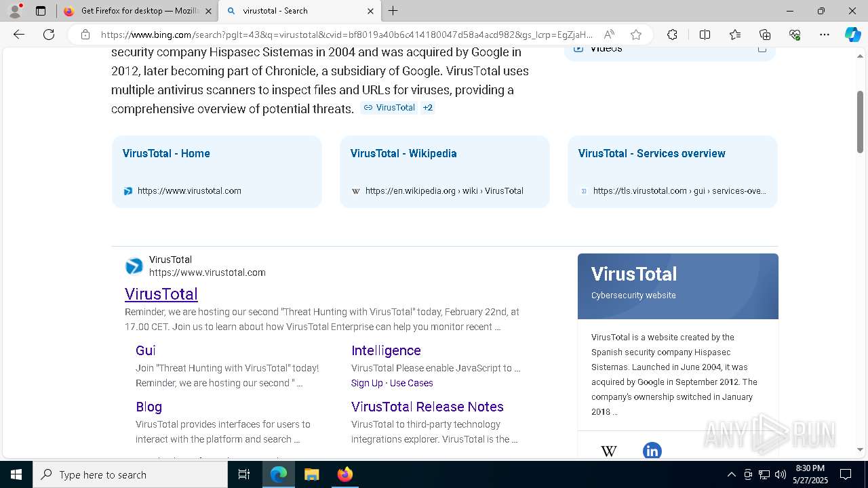The width and height of the screenshot is (868, 488).
Task: Click the scrollbar down arrow
Action: [860, 449]
